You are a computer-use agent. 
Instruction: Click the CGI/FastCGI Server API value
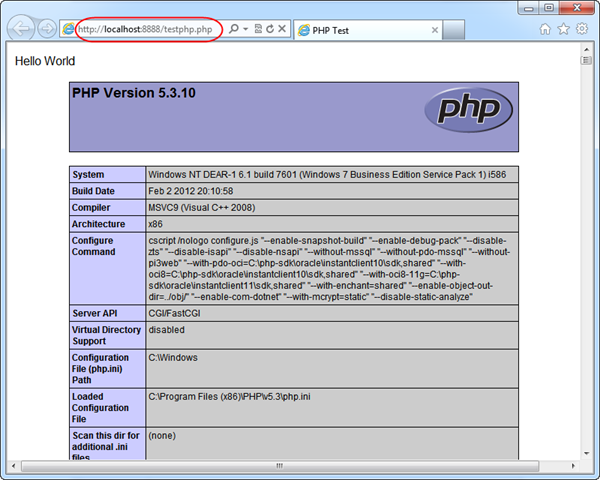click(174, 313)
